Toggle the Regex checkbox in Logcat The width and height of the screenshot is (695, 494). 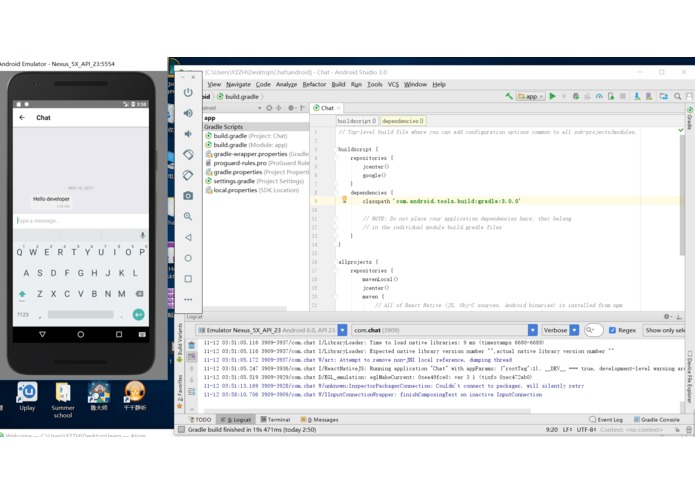pyautogui.click(x=612, y=330)
